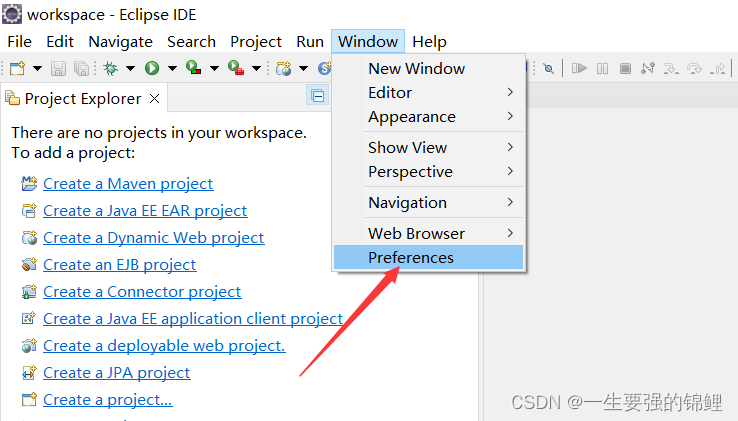Expand the Show View submenu
The height and width of the screenshot is (421, 738).
428,148
